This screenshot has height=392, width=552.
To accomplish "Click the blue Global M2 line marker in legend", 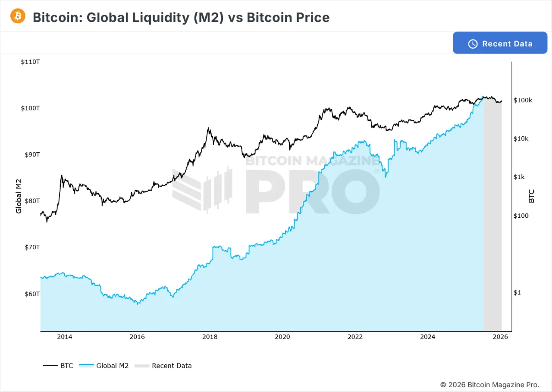I will [86, 366].
